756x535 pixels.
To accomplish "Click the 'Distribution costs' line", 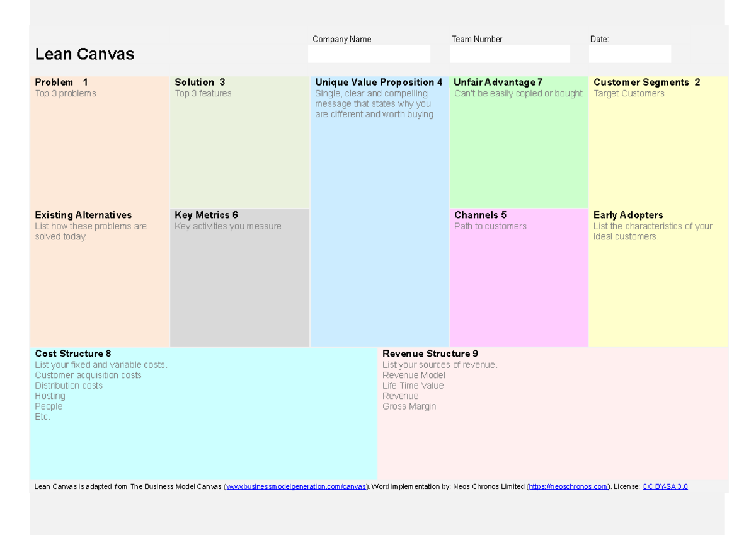I will (69, 386).
